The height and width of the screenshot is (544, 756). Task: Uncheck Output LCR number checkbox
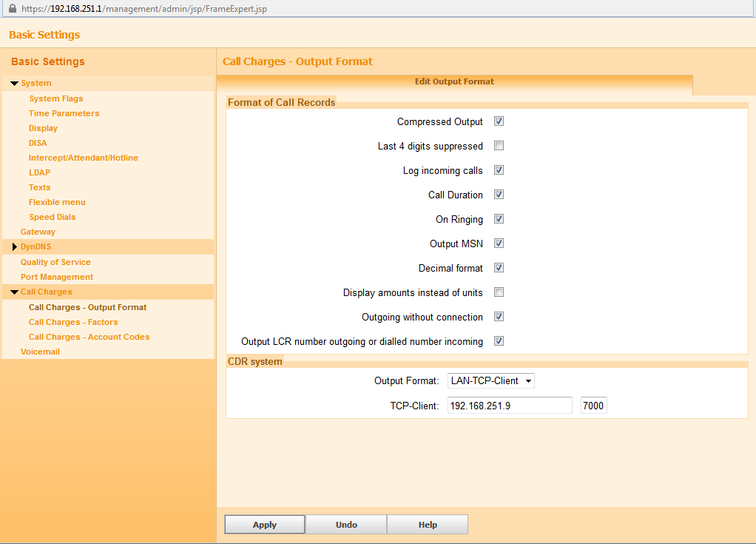[x=499, y=341]
